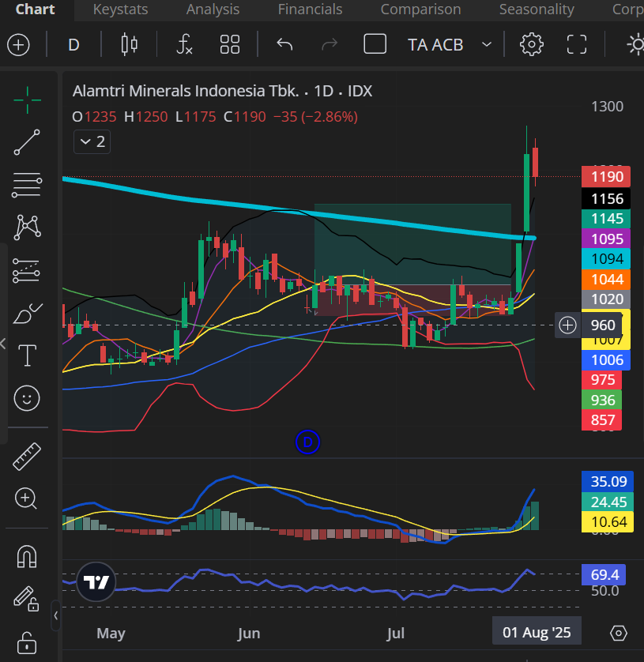Enter fullscreen mode
The image size is (644, 662).
coord(577,44)
